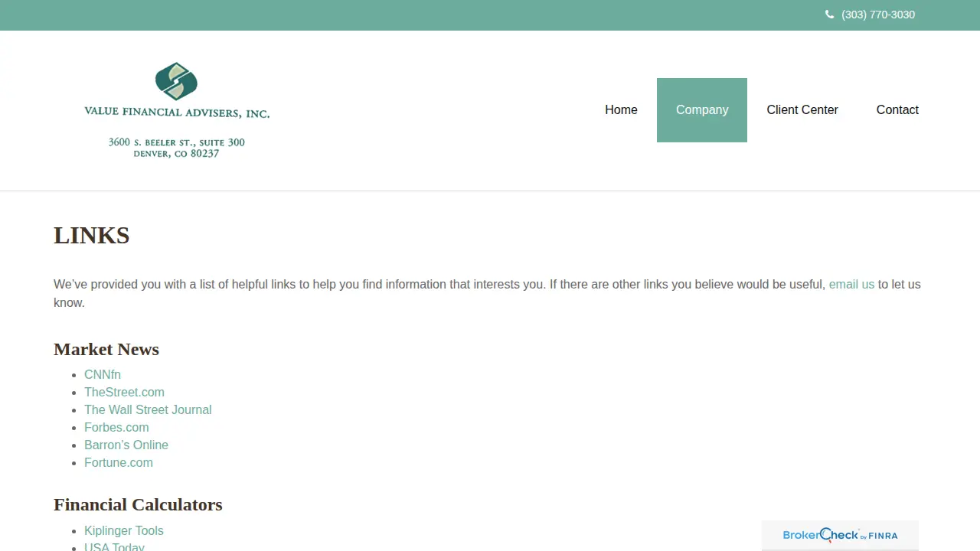
Task: Select the LINKS page heading
Action: pyautogui.click(x=92, y=235)
